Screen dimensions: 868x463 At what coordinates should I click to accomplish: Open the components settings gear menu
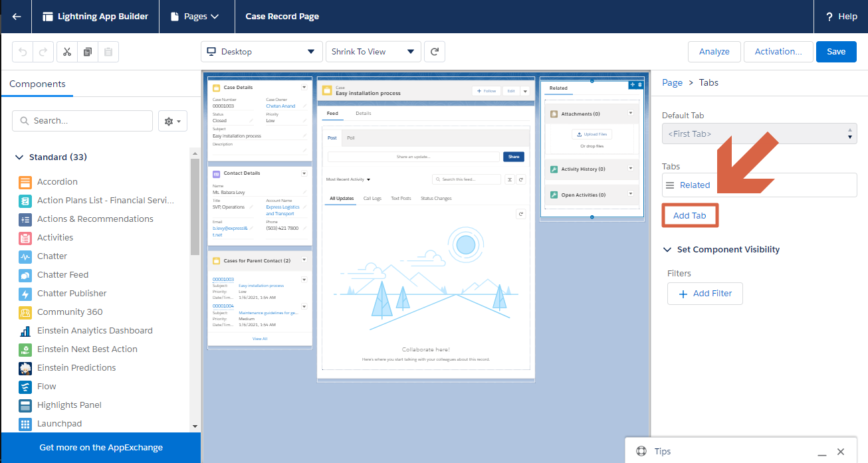(173, 121)
